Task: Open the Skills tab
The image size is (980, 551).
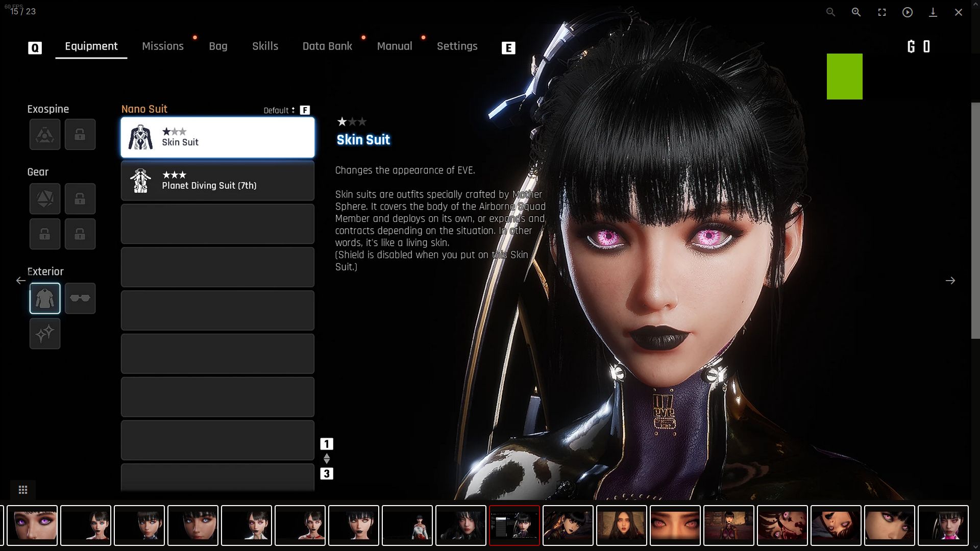Action: pyautogui.click(x=265, y=46)
